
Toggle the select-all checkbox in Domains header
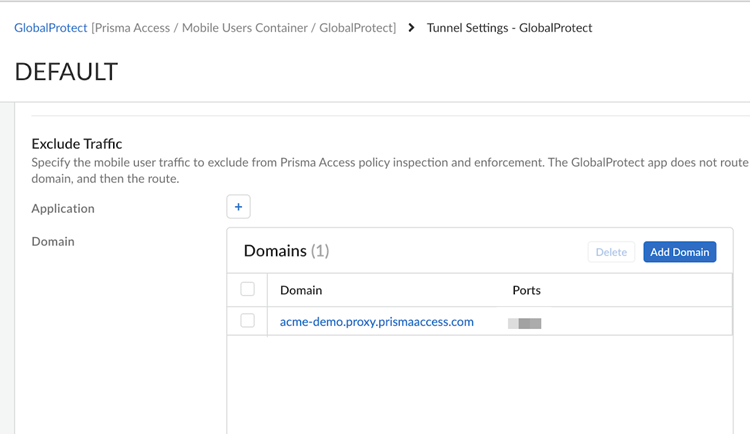tap(248, 290)
